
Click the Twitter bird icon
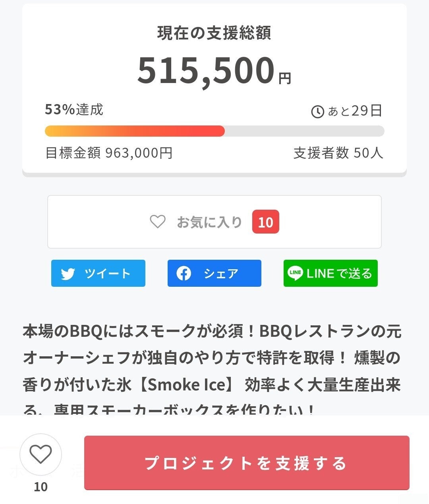click(x=68, y=274)
